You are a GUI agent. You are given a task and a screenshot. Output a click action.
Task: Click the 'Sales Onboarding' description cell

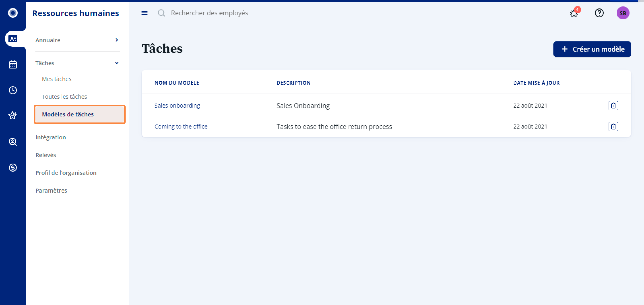point(303,106)
